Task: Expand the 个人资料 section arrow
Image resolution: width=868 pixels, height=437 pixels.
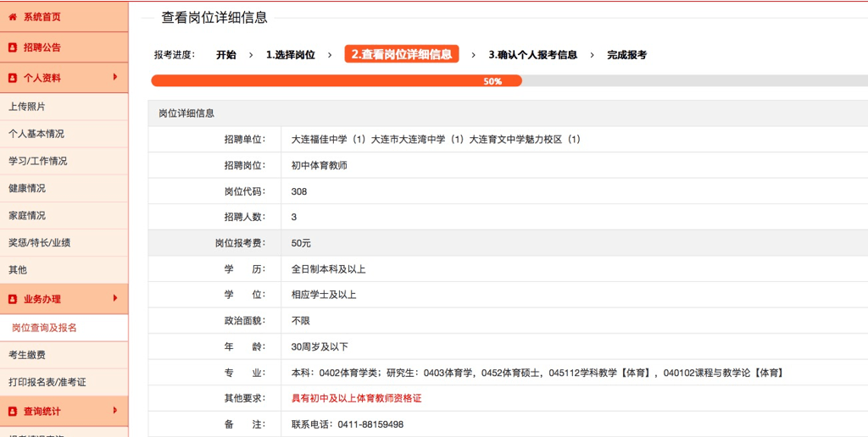Action: tap(114, 77)
